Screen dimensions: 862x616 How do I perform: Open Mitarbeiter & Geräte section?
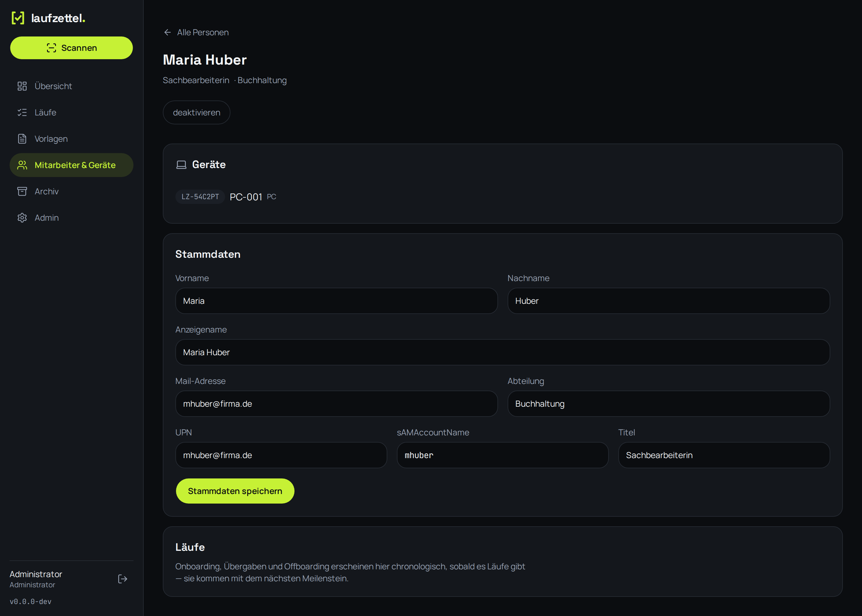(x=71, y=165)
